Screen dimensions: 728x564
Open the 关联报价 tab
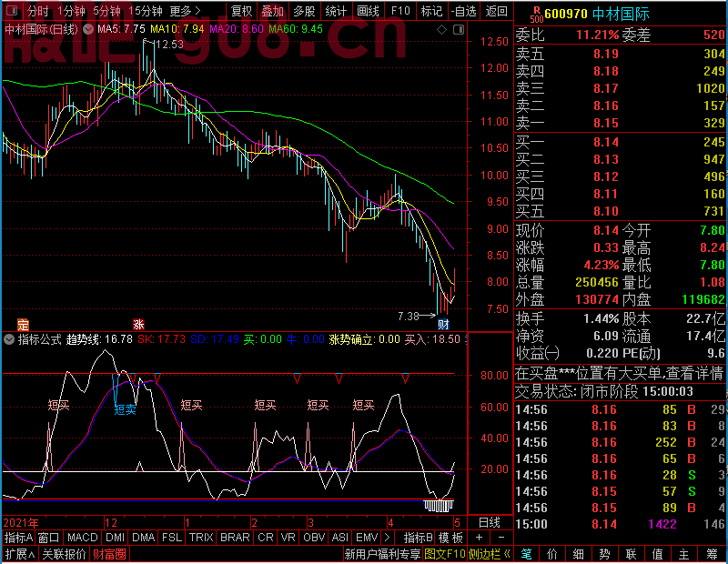point(64,554)
